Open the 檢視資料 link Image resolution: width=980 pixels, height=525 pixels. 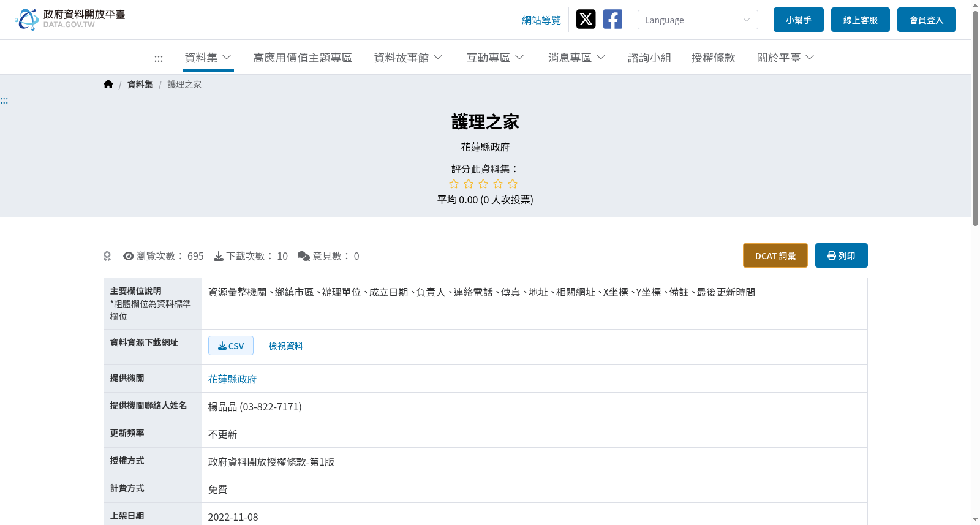286,346
